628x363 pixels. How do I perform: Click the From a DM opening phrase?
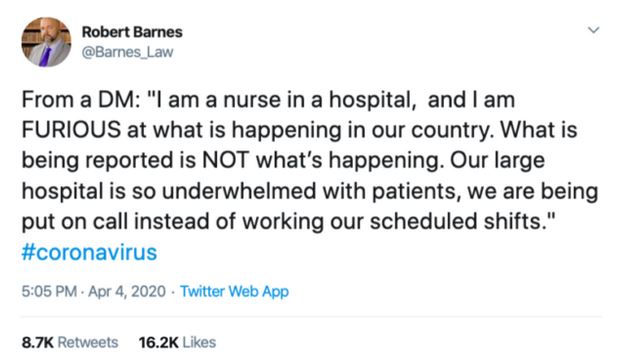81,99
